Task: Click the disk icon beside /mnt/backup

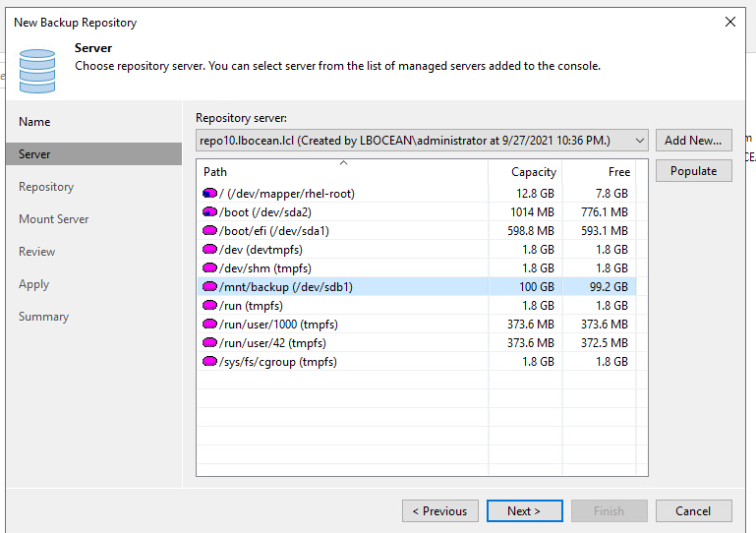Action: (x=209, y=287)
